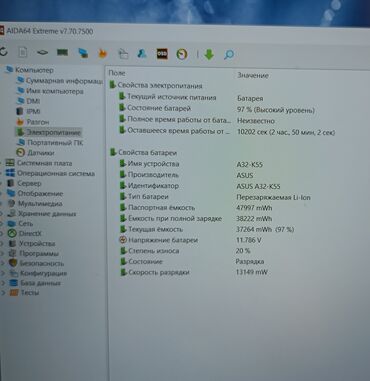This screenshot has width=370, height=381.
Task: Select the IPMI tree item
Action: click(x=29, y=111)
